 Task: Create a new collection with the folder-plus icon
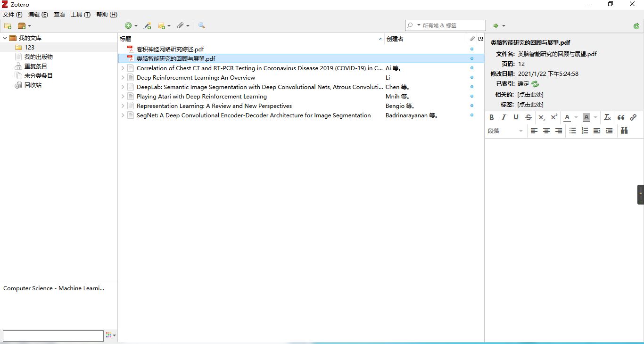[x=8, y=26]
